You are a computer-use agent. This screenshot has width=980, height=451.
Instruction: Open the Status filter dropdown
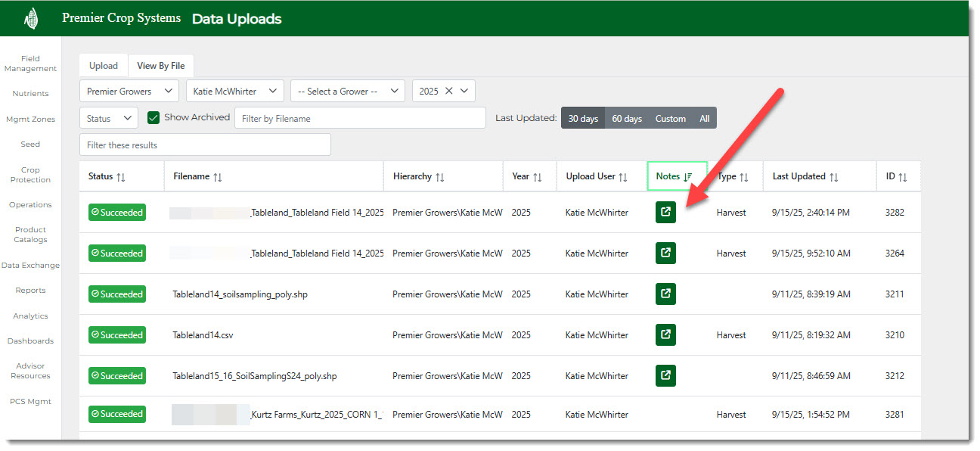[x=109, y=118]
